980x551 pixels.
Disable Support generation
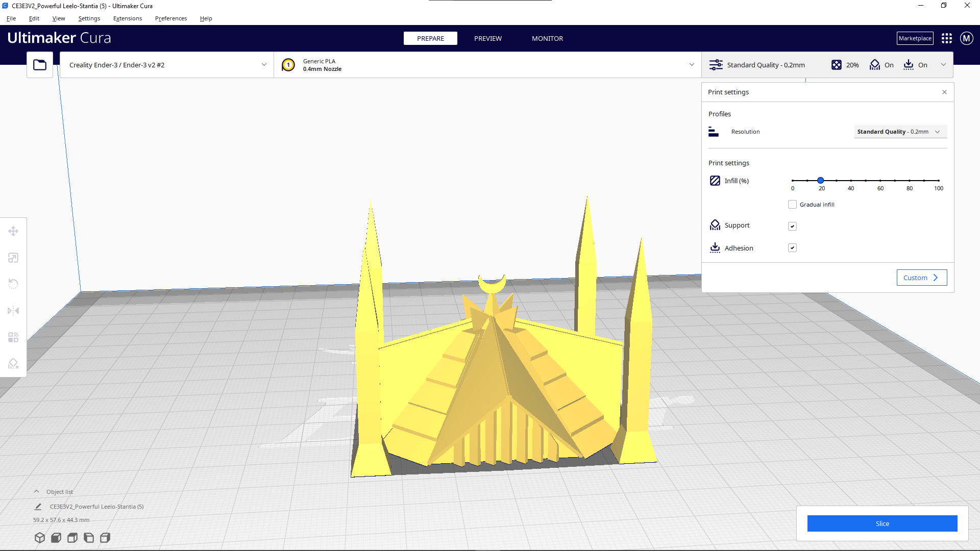pyautogui.click(x=792, y=226)
